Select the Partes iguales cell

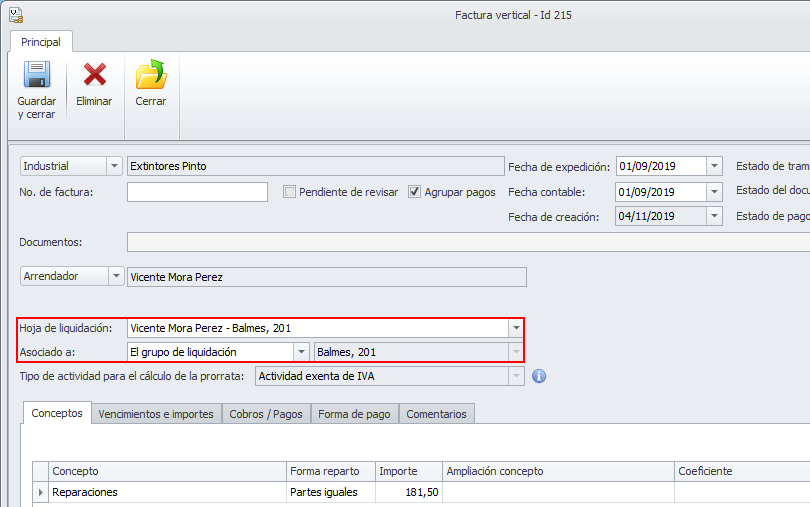tap(331, 492)
